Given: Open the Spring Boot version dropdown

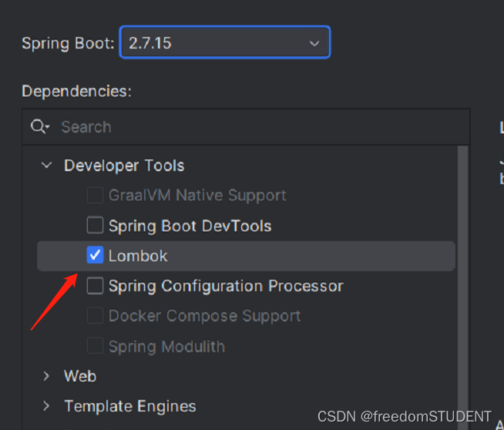Looking at the screenshot, I should pyautogui.click(x=224, y=43).
